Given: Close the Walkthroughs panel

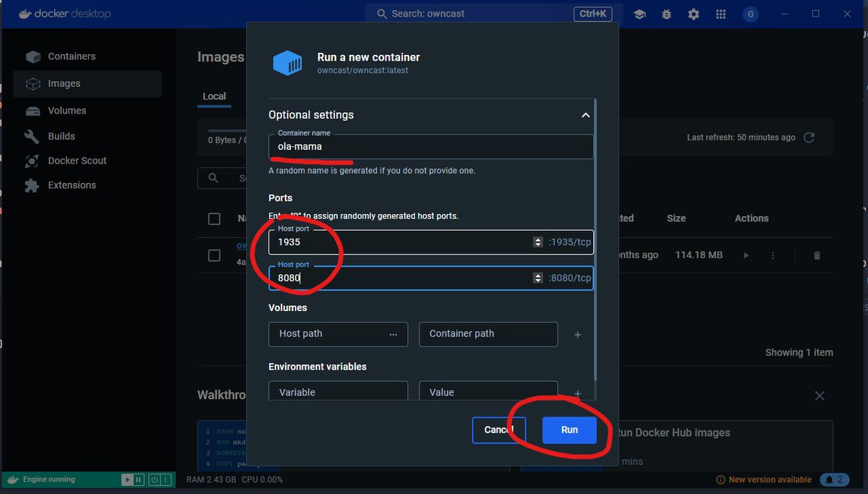Looking at the screenshot, I should (820, 396).
